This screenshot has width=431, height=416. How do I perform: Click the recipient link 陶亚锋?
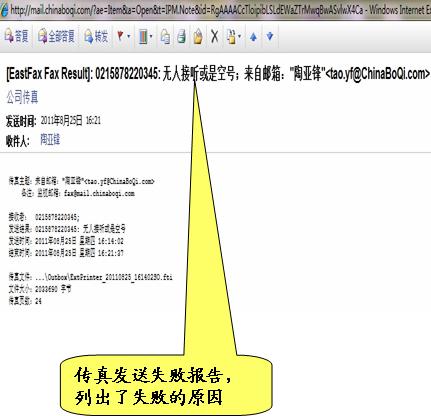click(x=50, y=139)
